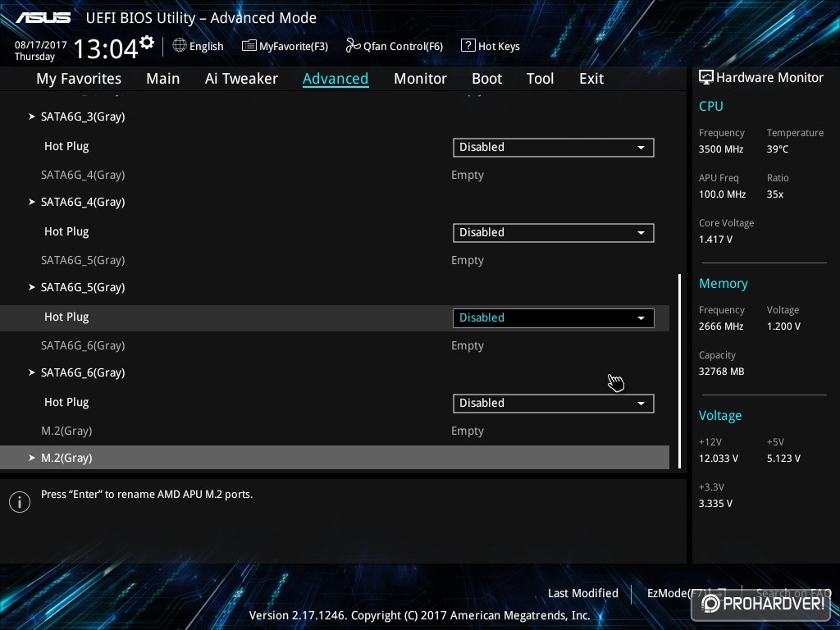The width and height of the screenshot is (840, 630).
Task: Click the grayed SATA6G_5(Gray) status label
Action: tap(83, 260)
